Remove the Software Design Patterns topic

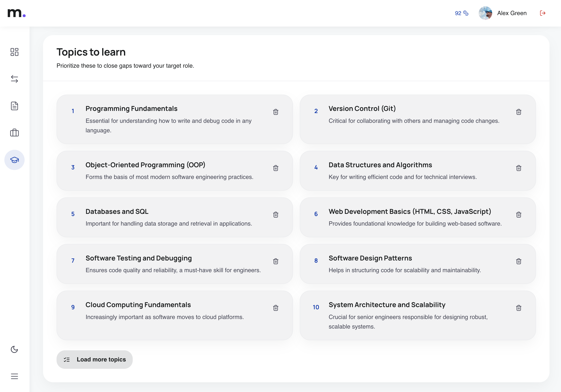click(519, 261)
